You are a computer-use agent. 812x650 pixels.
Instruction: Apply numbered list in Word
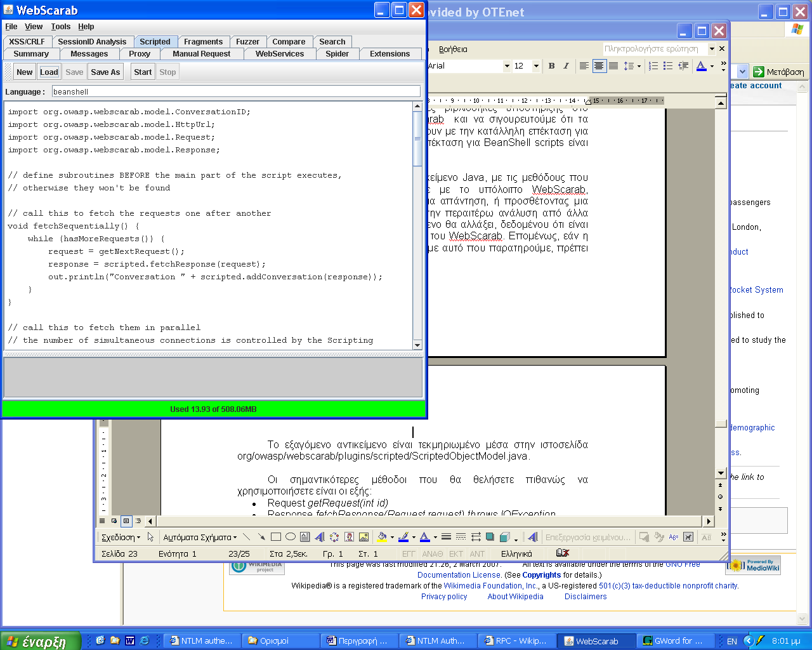[x=653, y=66]
